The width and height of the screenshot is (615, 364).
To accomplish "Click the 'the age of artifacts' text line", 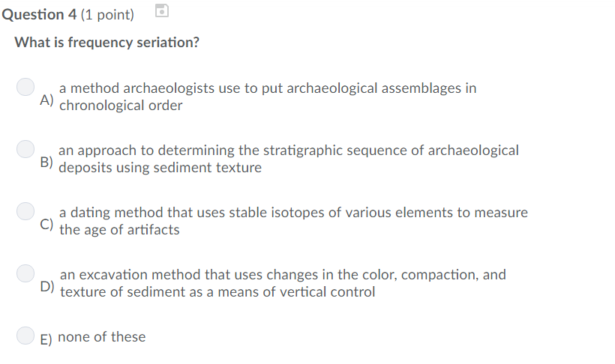I will pyautogui.click(x=119, y=230).
